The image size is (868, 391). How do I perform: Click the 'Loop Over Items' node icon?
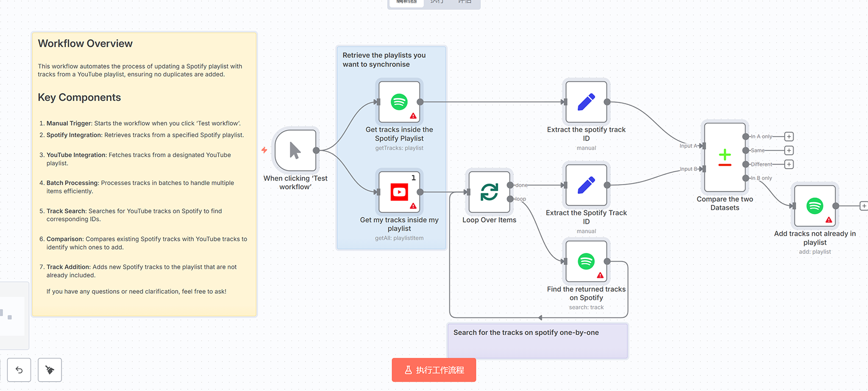tap(489, 192)
